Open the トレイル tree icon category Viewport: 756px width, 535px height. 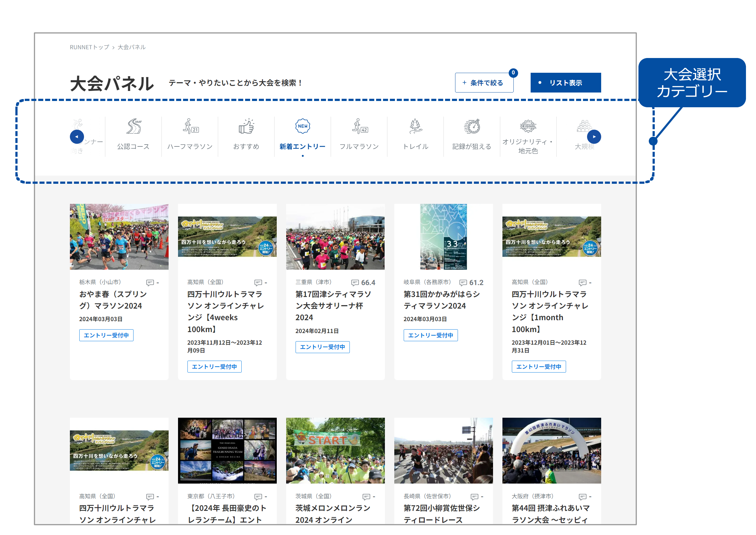point(416,126)
